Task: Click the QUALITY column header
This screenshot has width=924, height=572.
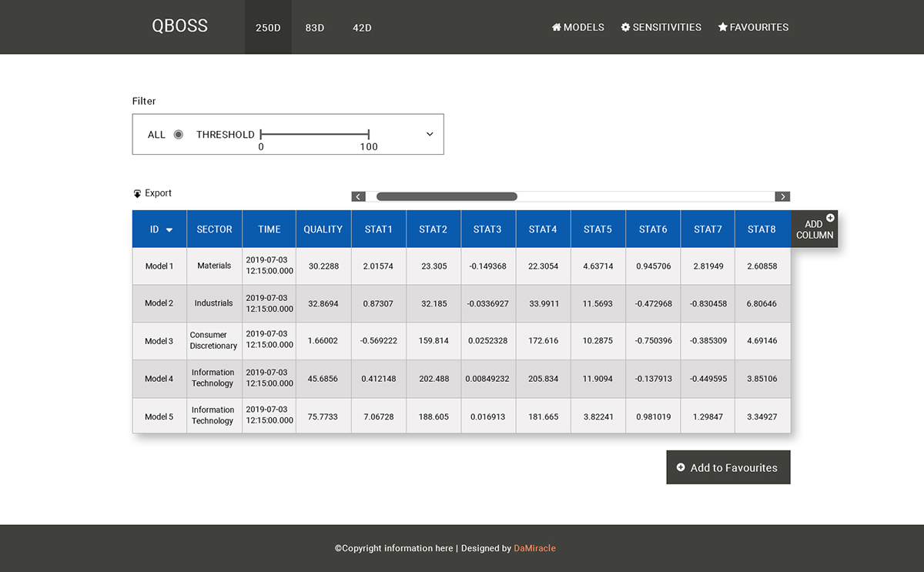Action: pos(323,229)
